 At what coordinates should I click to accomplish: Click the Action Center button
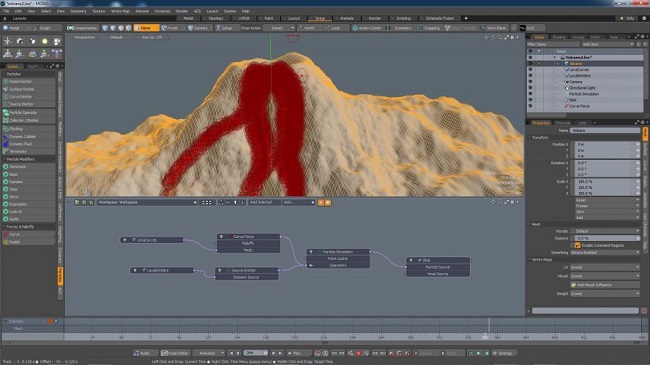367,28
